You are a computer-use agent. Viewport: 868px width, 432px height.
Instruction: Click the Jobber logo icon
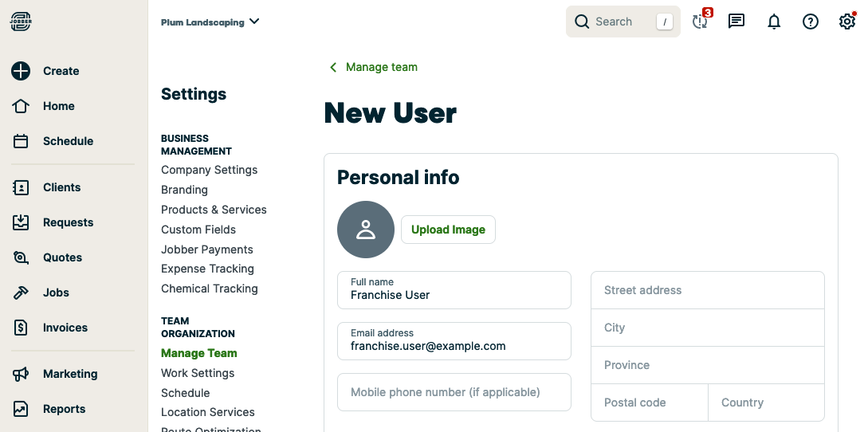point(21,22)
